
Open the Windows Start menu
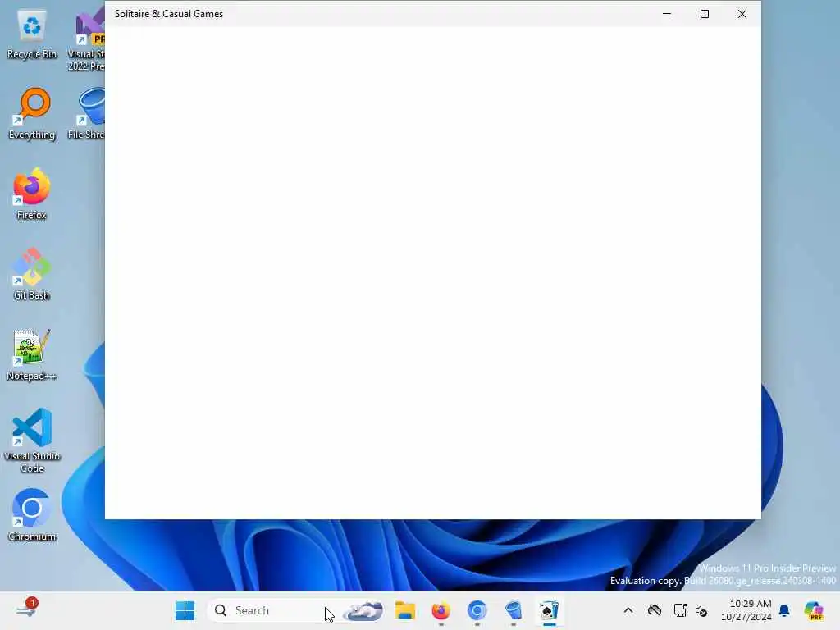(x=185, y=610)
